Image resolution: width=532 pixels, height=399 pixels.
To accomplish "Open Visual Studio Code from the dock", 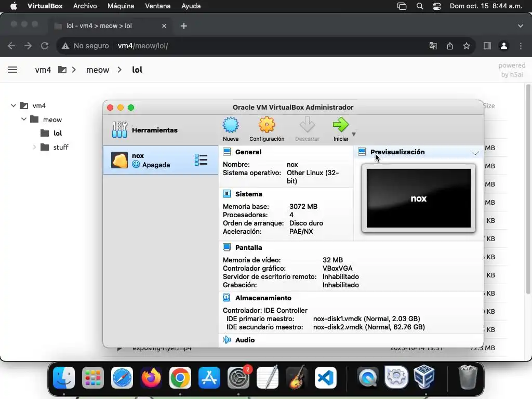I will (x=326, y=377).
